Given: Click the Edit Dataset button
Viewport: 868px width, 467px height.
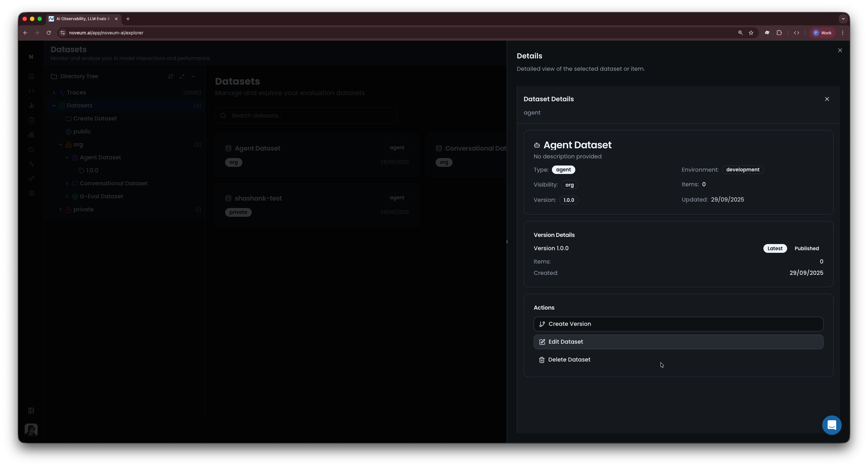Looking at the screenshot, I should (x=678, y=342).
